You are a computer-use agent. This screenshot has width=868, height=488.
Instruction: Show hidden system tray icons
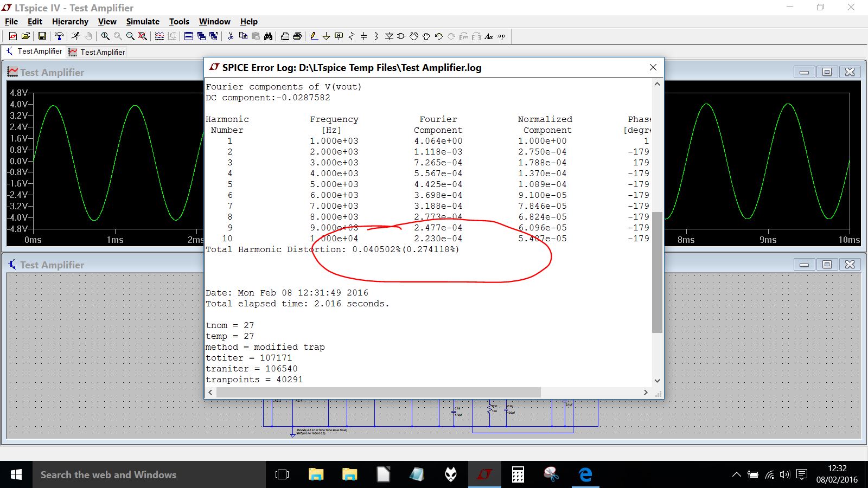point(736,474)
